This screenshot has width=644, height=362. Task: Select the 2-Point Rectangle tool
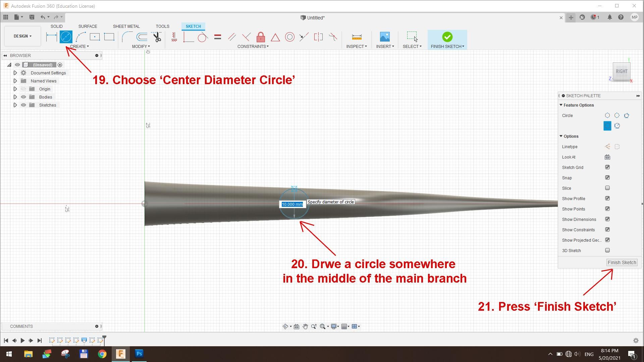click(109, 37)
